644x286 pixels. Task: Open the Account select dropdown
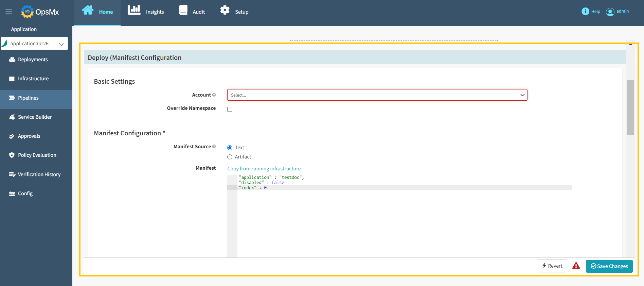point(377,95)
